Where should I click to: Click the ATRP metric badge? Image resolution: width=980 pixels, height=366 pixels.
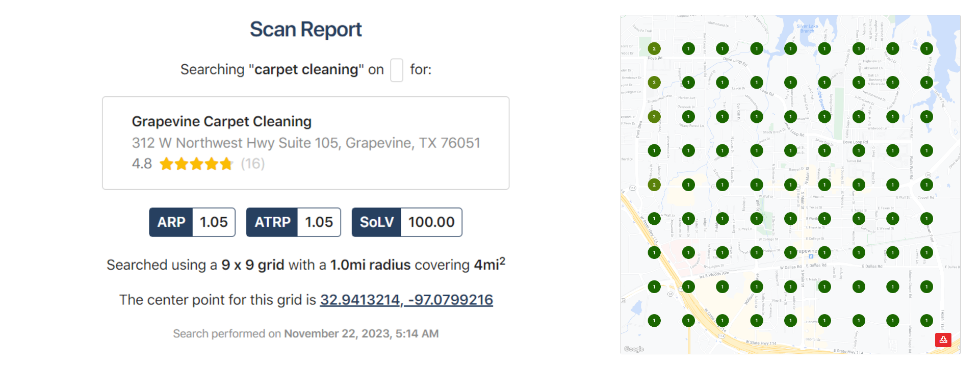coord(272,222)
